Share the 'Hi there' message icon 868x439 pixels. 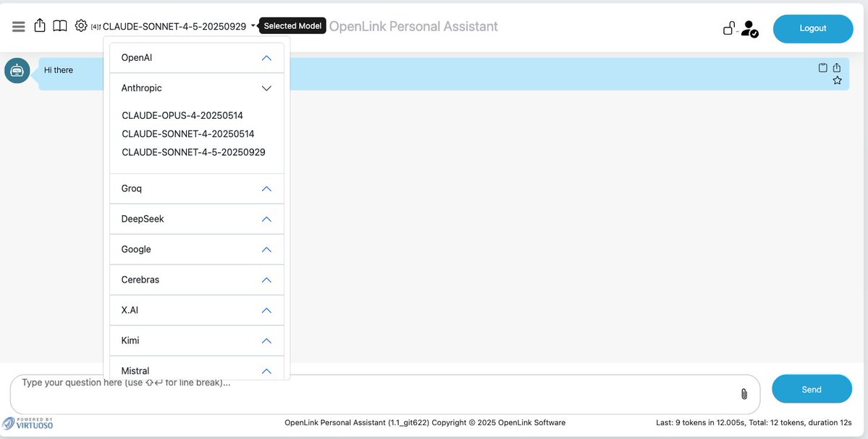tap(836, 67)
